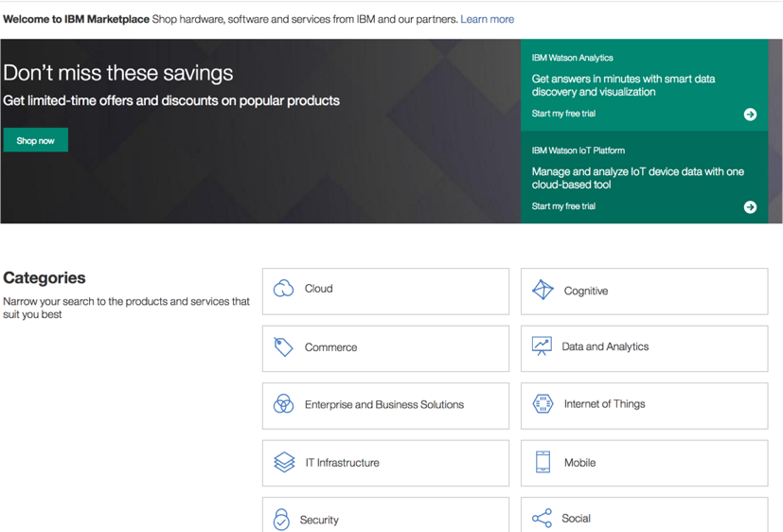Screen dimensions: 783x532
Task: Choose the Internet of Things label
Action: point(604,404)
